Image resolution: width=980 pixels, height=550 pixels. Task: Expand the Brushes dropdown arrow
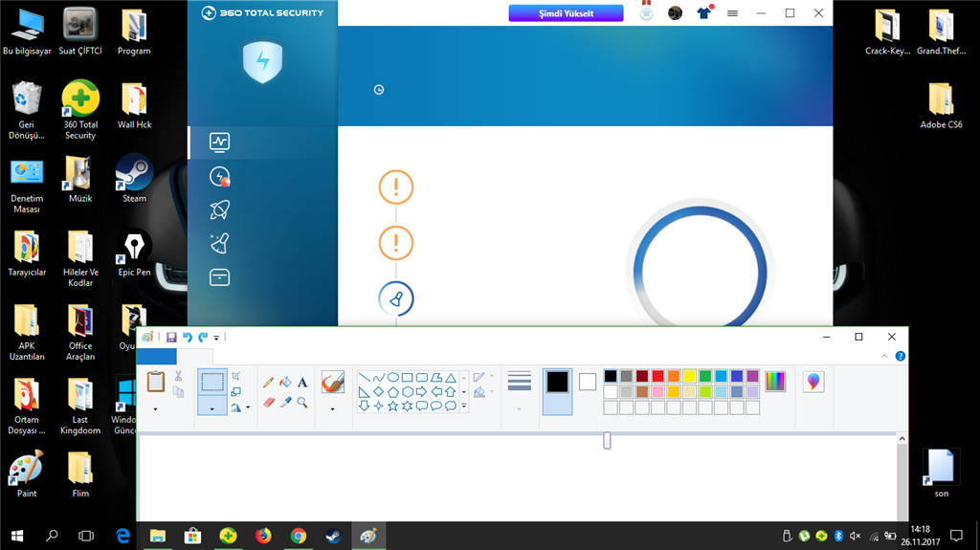[x=332, y=409]
